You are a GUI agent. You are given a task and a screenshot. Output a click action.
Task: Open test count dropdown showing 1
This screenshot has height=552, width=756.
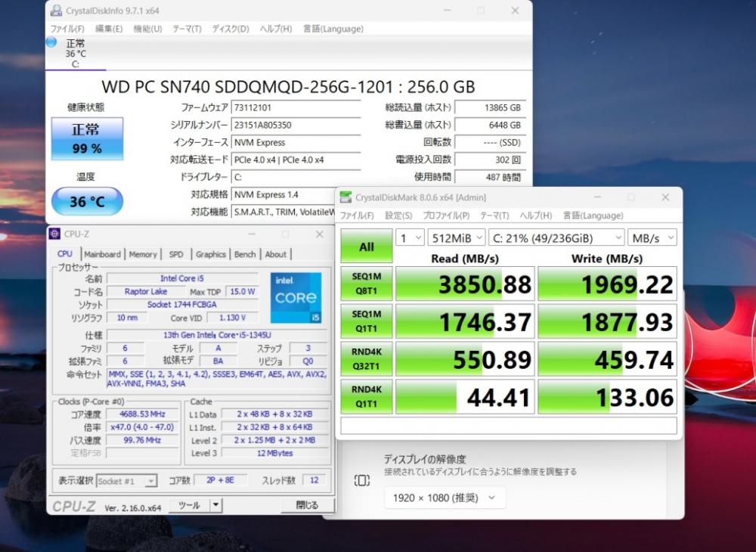410,237
